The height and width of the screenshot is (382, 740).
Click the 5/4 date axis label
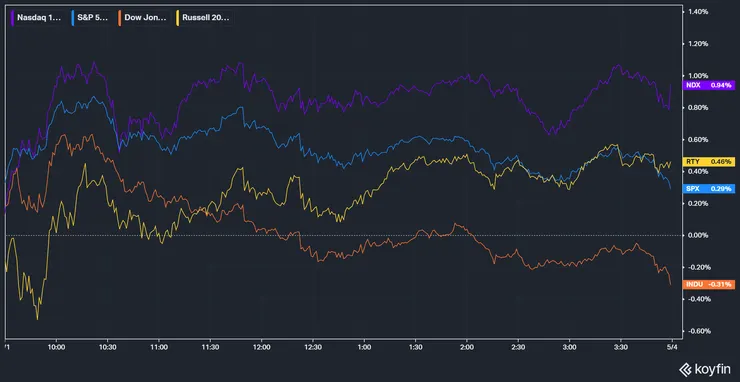(x=673, y=347)
